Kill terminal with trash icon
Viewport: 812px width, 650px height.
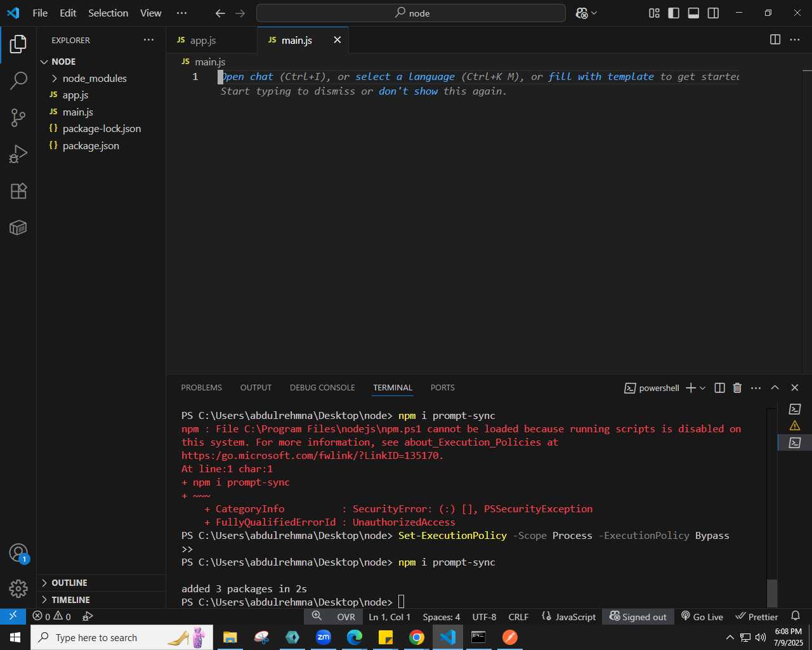(737, 388)
